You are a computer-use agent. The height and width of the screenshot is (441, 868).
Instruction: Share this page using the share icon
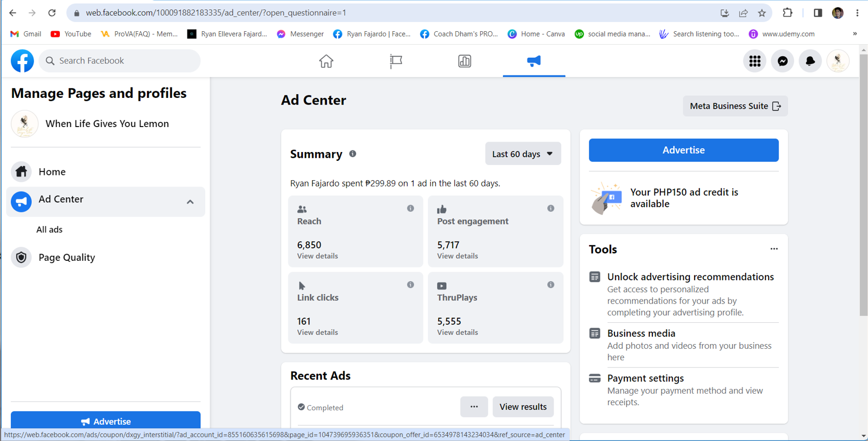click(743, 13)
